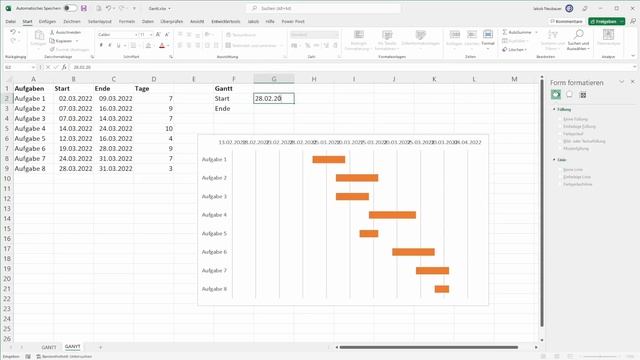Image resolution: width=640 pixels, height=360 pixels.
Task: Apply bold formatting with the B icon
Action: (x=101, y=45)
